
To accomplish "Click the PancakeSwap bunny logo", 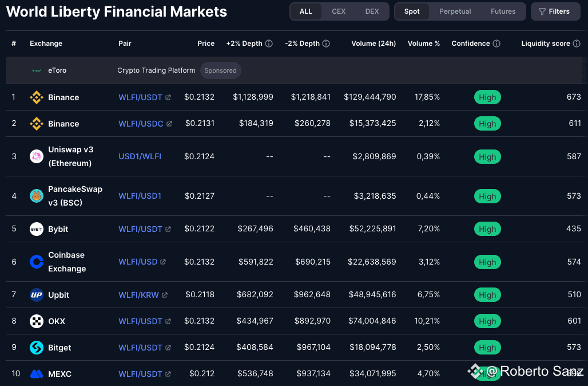I will pyautogui.click(x=37, y=196).
